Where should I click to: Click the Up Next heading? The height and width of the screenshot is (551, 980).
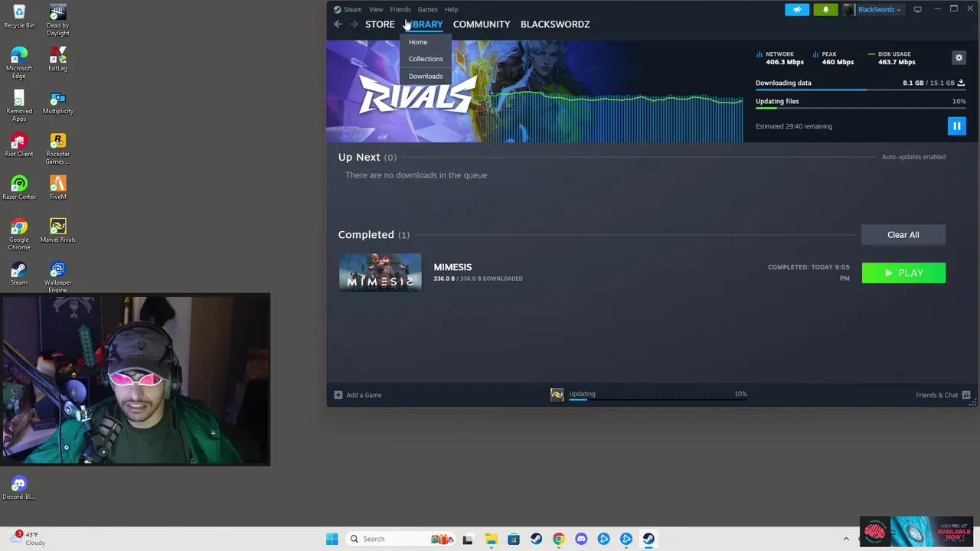(359, 157)
